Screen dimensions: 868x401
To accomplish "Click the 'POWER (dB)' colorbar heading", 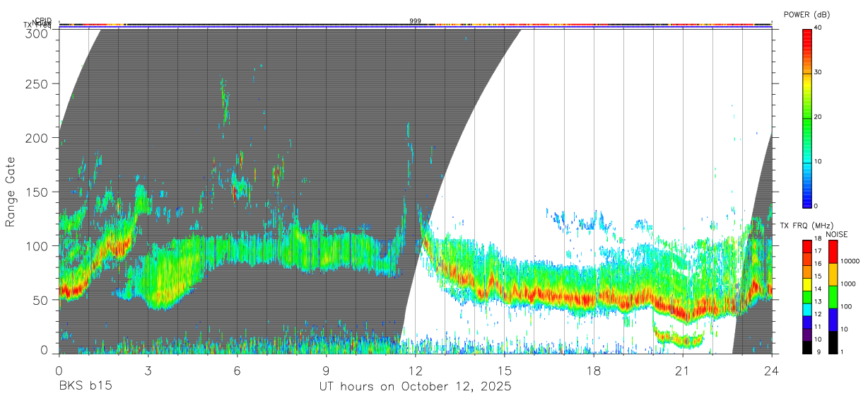I will coord(807,14).
